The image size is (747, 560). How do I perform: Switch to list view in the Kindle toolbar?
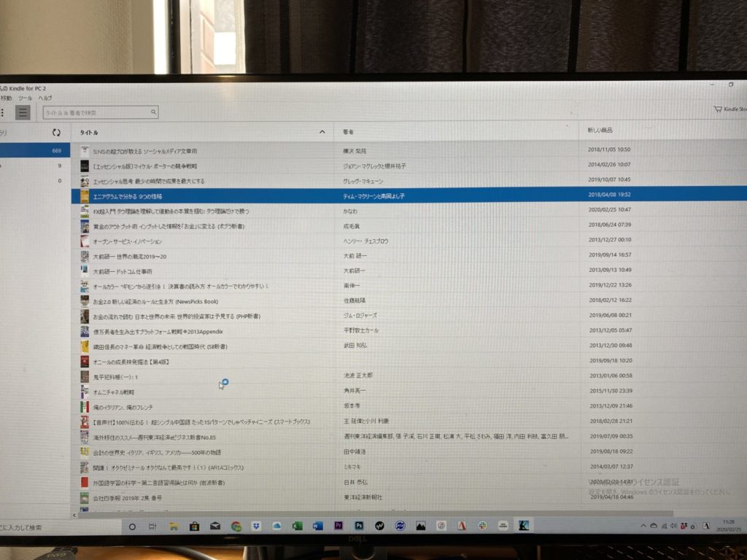pyautogui.click(x=23, y=112)
